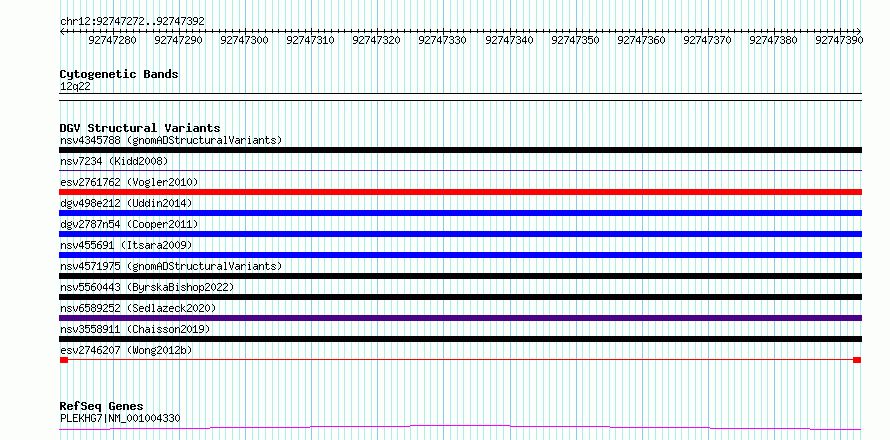Open variant label nsv3558911 (Chaisson2019)
Viewport: 890px width, 440px height.
tap(135, 329)
